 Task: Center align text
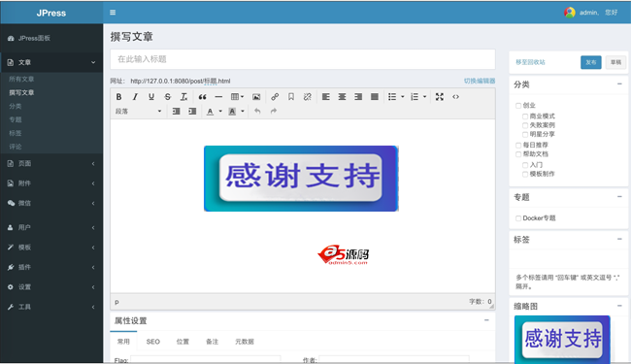[x=342, y=97]
